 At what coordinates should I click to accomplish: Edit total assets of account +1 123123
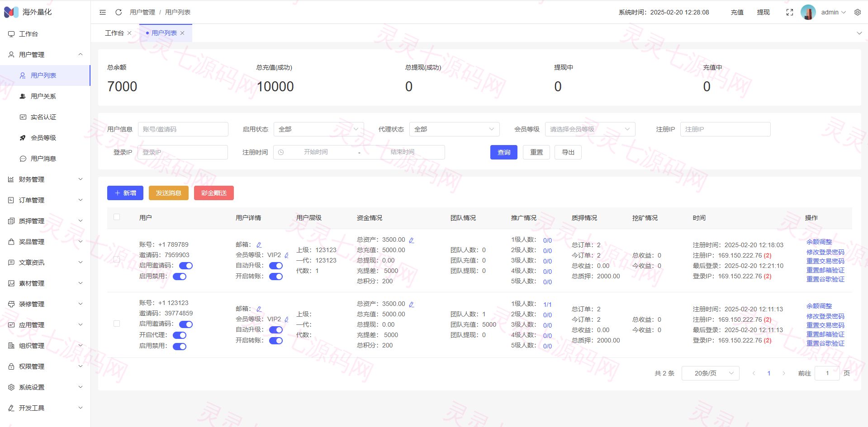coord(412,304)
